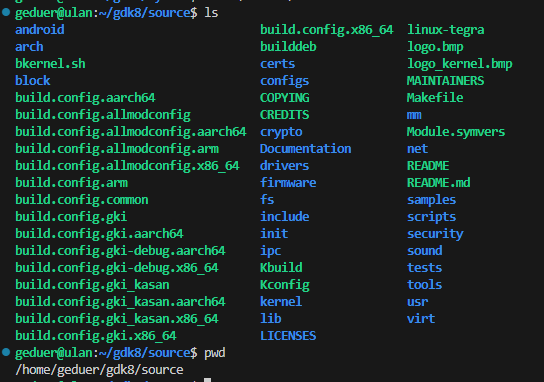Click the build.config.allmodconfig.x86_64 entry
This screenshot has width=544, height=382.
(127, 166)
